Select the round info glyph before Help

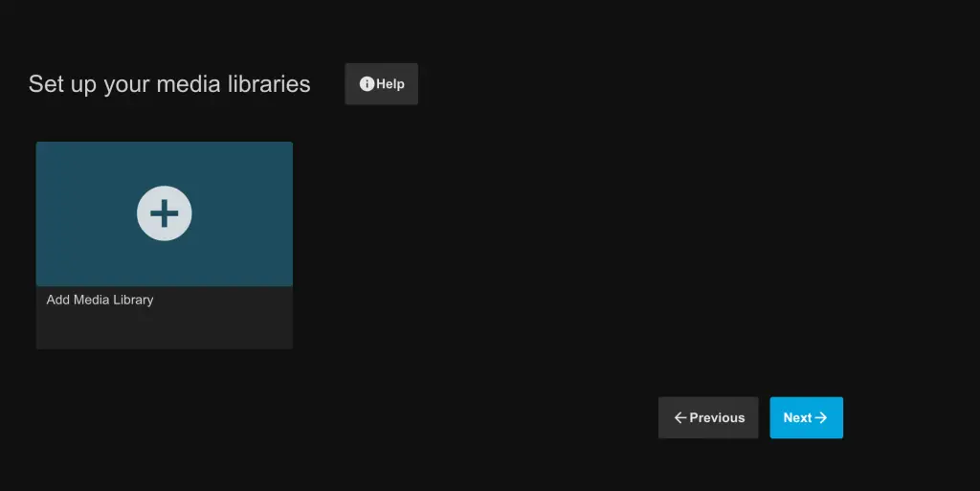(x=367, y=84)
